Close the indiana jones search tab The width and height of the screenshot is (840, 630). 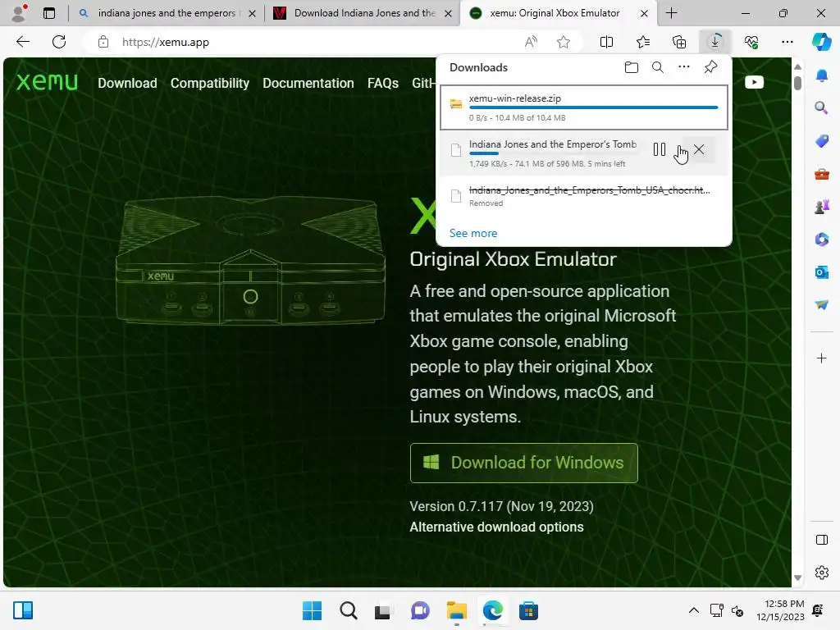(x=252, y=13)
